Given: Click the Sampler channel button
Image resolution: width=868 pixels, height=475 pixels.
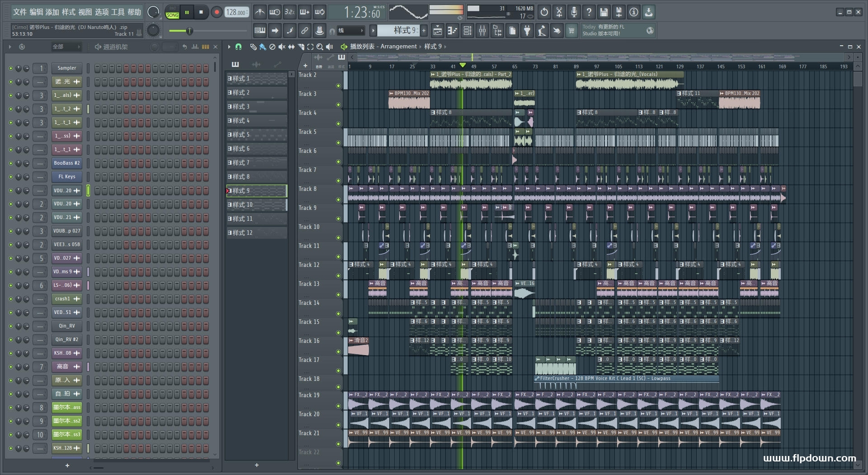Looking at the screenshot, I should pyautogui.click(x=66, y=68).
